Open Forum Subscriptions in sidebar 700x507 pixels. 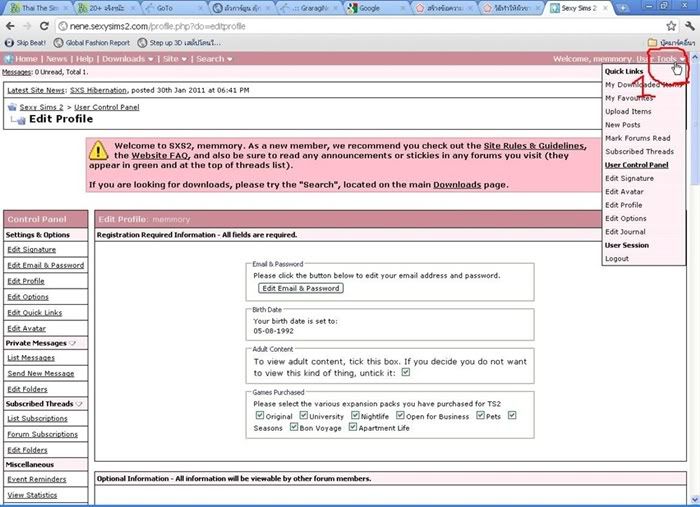tap(42, 434)
